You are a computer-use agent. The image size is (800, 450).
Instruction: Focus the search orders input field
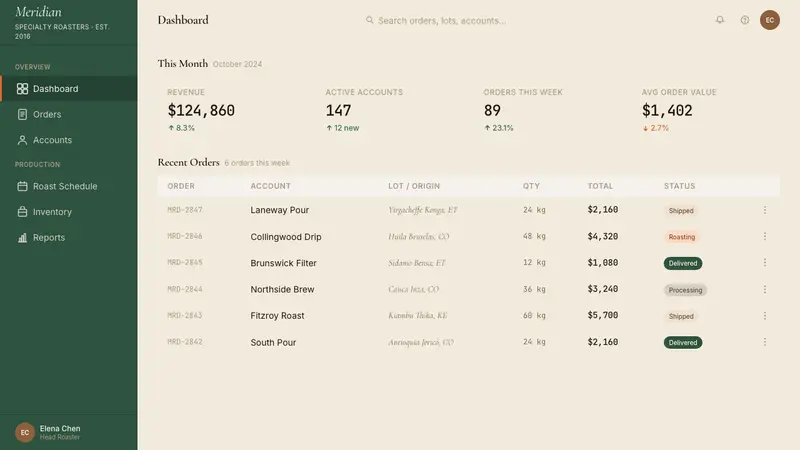(x=442, y=20)
